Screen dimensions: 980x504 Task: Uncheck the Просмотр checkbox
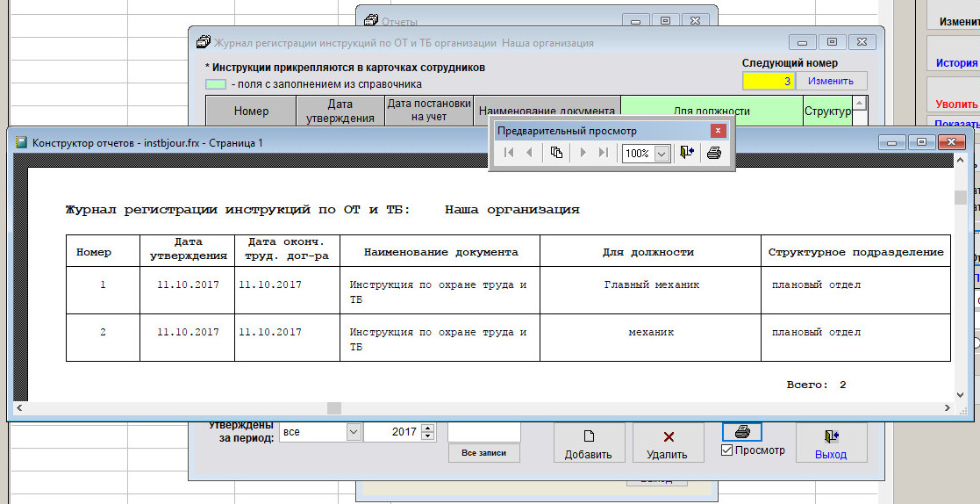click(x=726, y=450)
